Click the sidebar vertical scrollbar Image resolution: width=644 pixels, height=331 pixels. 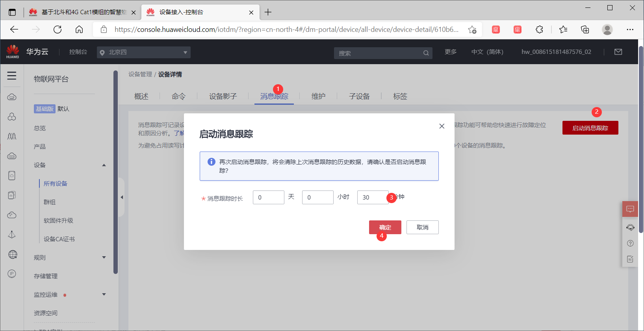(x=115, y=172)
